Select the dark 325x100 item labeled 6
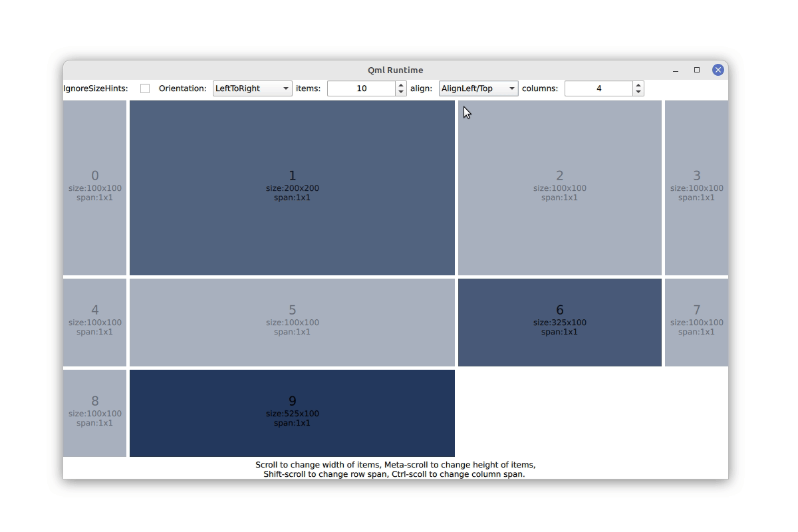The width and height of the screenshot is (798, 532). click(x=559, y=322)
